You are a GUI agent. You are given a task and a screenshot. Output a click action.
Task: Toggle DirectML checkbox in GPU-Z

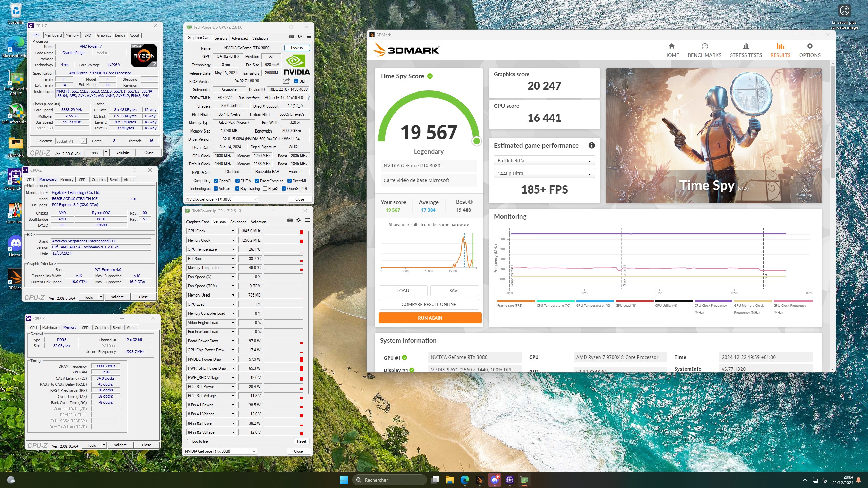289,181
